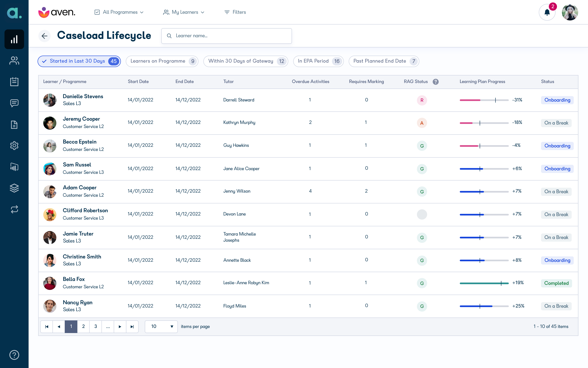
Task: Sort by the Start Date column header
Action: pos(138,82)
